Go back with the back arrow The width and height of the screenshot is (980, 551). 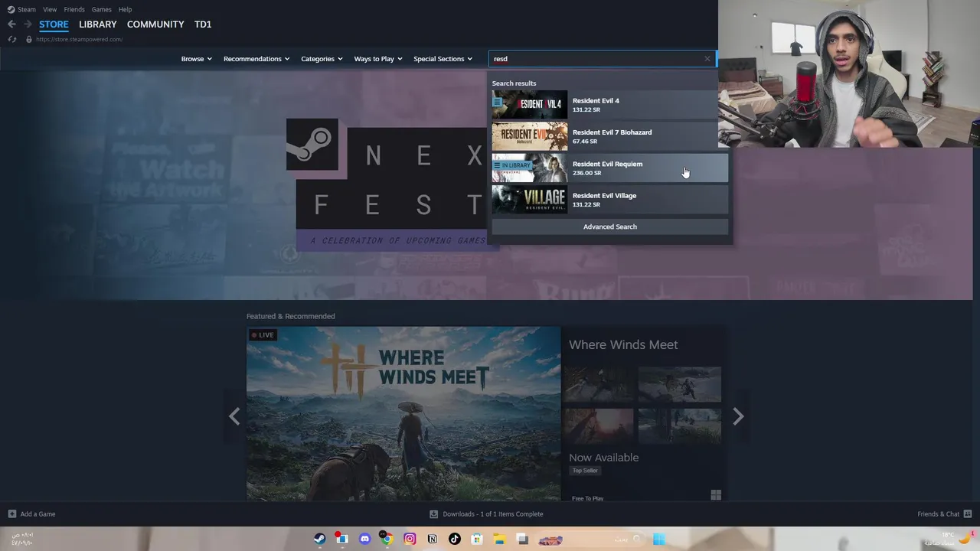(11, 24)
